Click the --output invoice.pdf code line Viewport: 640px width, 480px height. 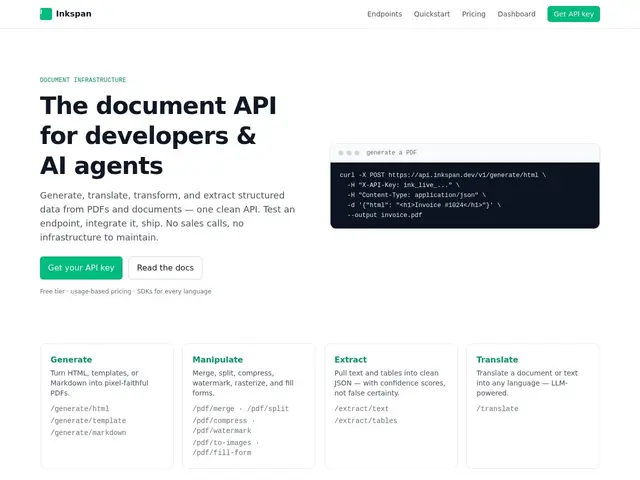[x=384, y=215]
